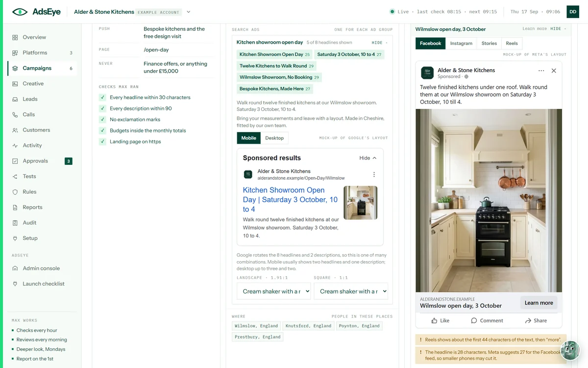This screenshot has width=588, height=368.
Task: Hide the Kitchen showroom open day headlines
Action: pyautogui.click(x=379, y=43)
